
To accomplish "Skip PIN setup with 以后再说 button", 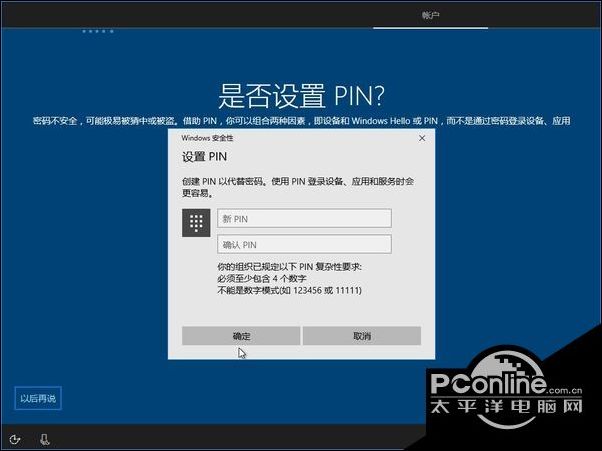I will coord(38,398).
